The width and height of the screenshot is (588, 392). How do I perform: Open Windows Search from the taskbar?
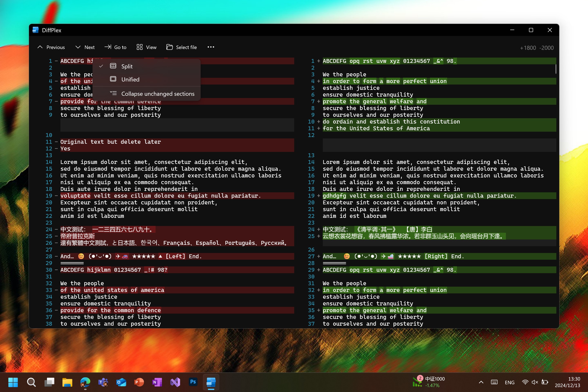point(31,382)
